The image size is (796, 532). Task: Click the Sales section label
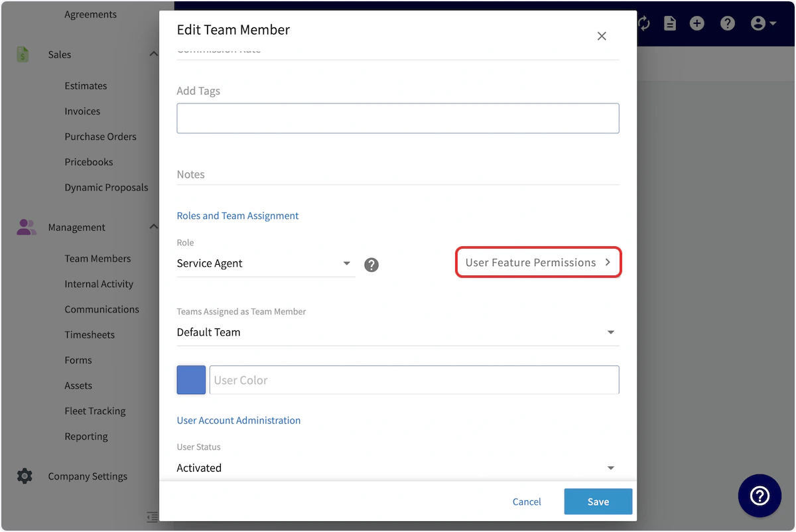coord(60,54)
